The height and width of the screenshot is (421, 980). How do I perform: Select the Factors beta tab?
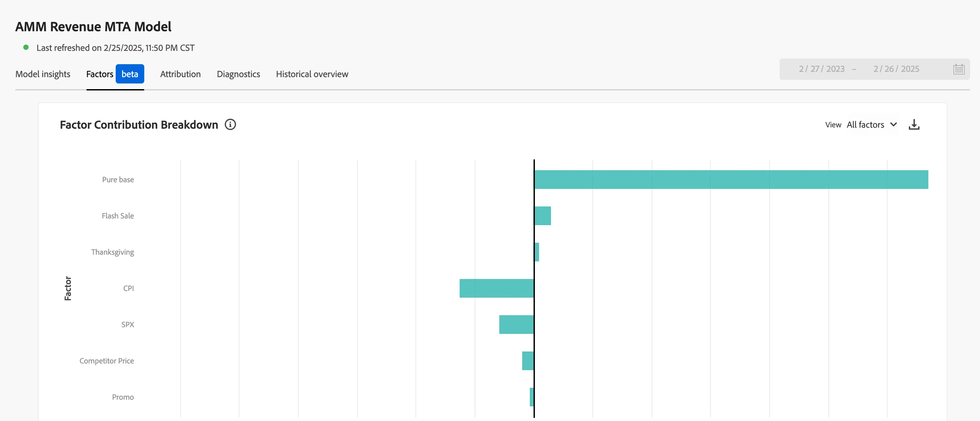coord(115,74)
